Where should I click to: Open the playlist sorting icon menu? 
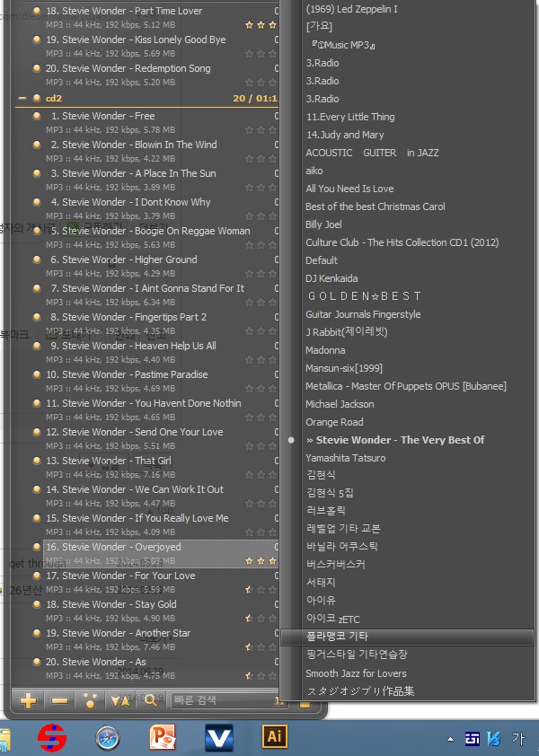(120, 700)
